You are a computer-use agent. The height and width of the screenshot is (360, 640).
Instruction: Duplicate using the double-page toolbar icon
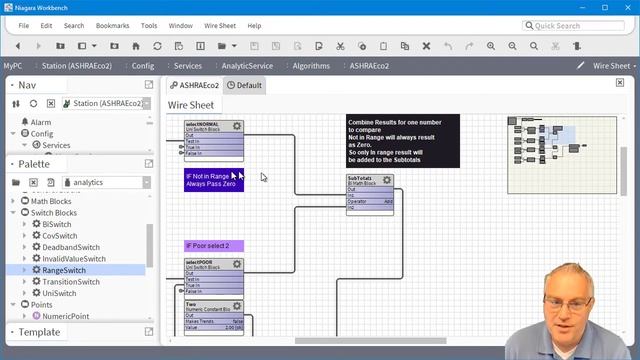coord(405,46)
